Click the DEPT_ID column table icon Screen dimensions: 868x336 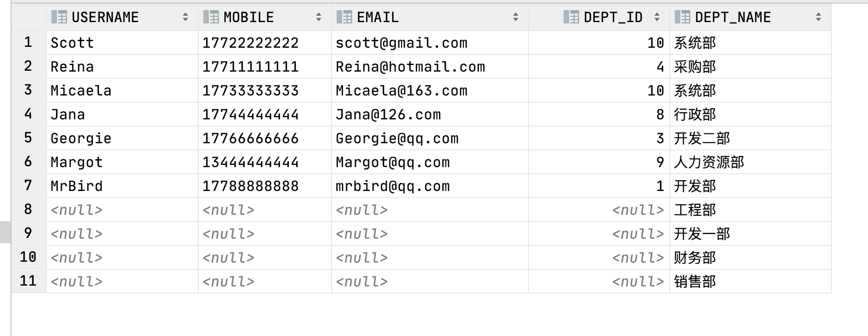(x=571, y=17)
